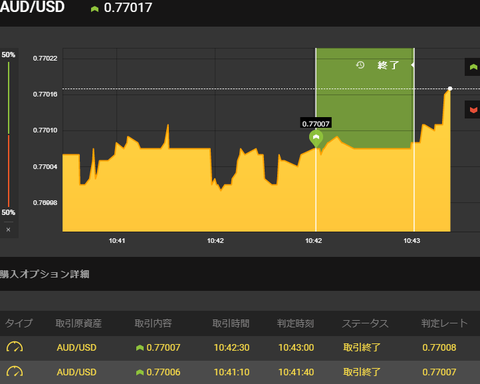Screen dimensions: 480x384
Task: Click the clock history icon next to 終了
Action: point(360,65)
